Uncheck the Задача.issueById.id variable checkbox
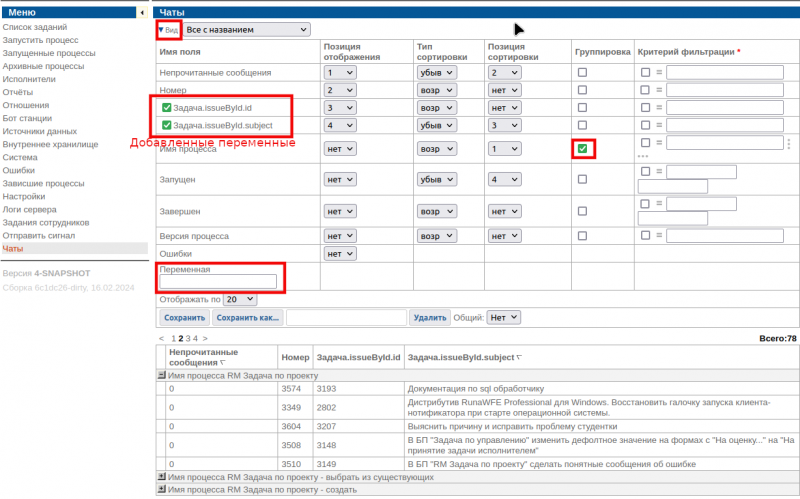The width and height of the screenshot is (800, 499). pyautogui.click(x=166, y=106)
